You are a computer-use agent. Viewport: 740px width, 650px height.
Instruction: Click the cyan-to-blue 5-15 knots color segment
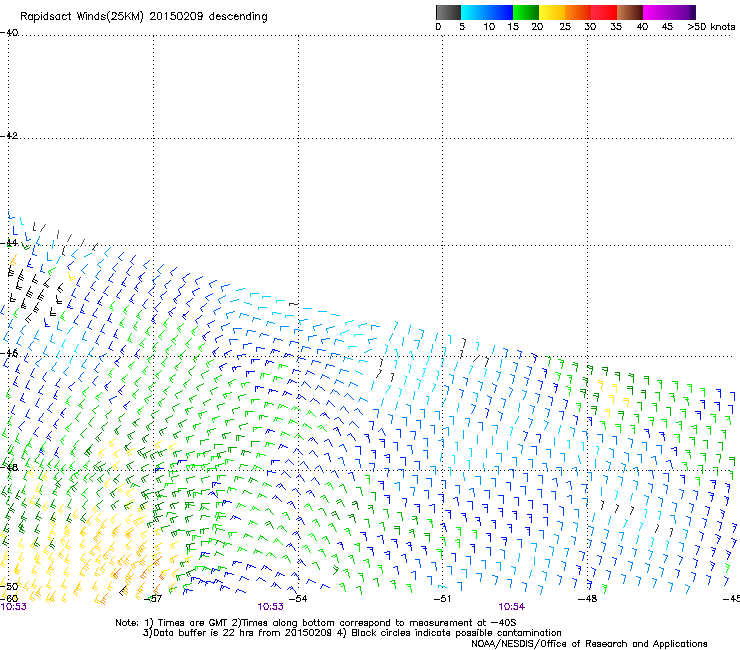(x=487, y=12)
